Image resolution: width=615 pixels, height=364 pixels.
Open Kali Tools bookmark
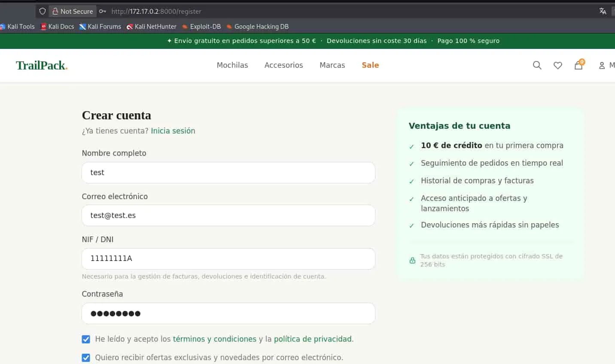coord(17,27)
